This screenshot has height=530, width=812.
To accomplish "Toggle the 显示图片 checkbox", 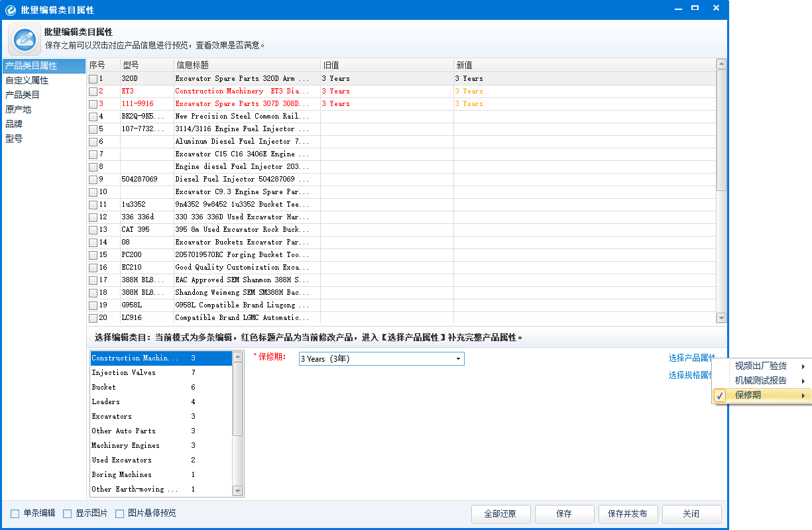I will click(x=67, y=513).
